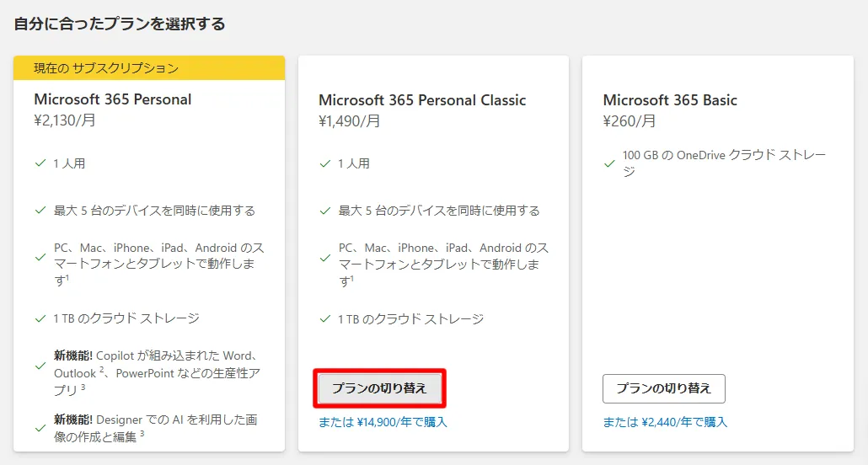Screen dimensions: 868x465
Task: Click プランの切り替え under Personal Classic
Action: 380,388
